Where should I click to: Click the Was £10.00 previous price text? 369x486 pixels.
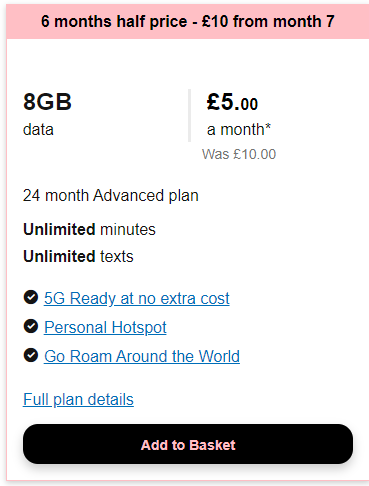tap(239, 154)
